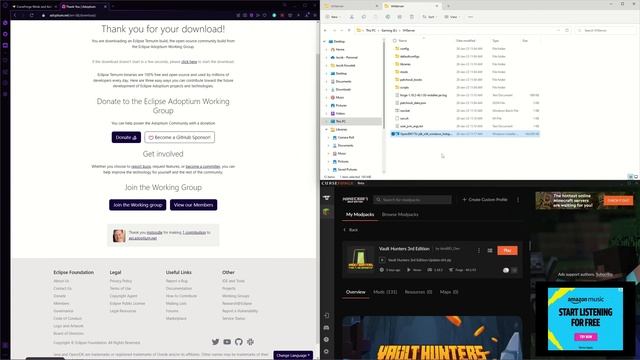The width and height of the screenshot is (640, 360).
Task: Click the browser back arrow
Action: tap(15, 15)
